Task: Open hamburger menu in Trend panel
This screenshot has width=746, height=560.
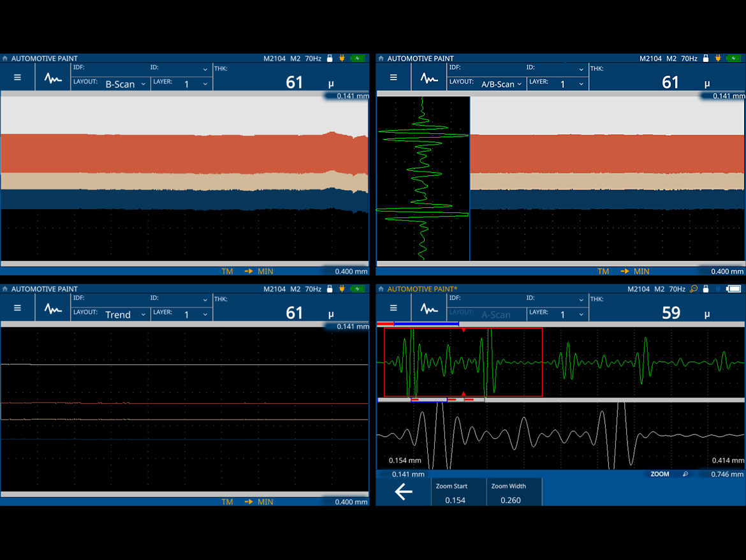Action: click(x=17, y=308)
